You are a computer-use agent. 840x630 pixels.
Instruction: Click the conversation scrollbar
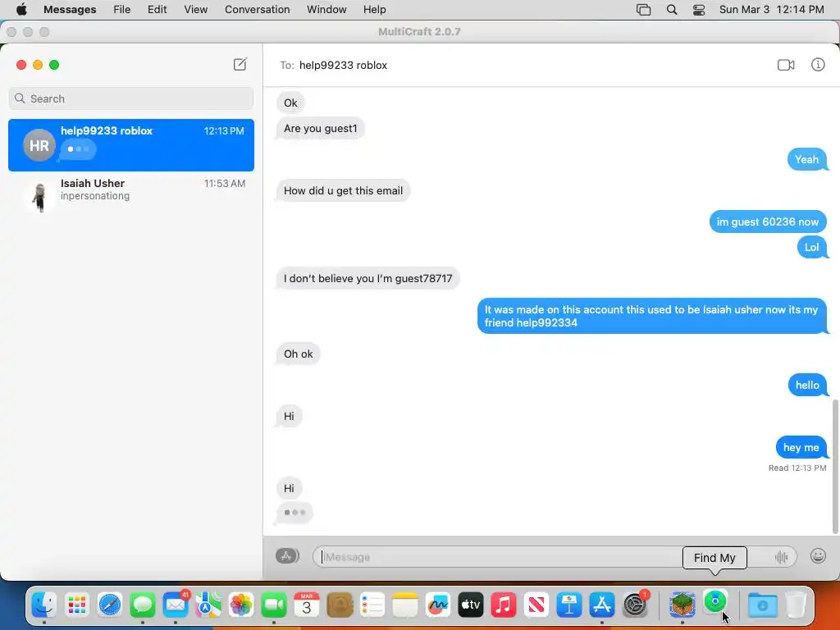pos(834,466)
